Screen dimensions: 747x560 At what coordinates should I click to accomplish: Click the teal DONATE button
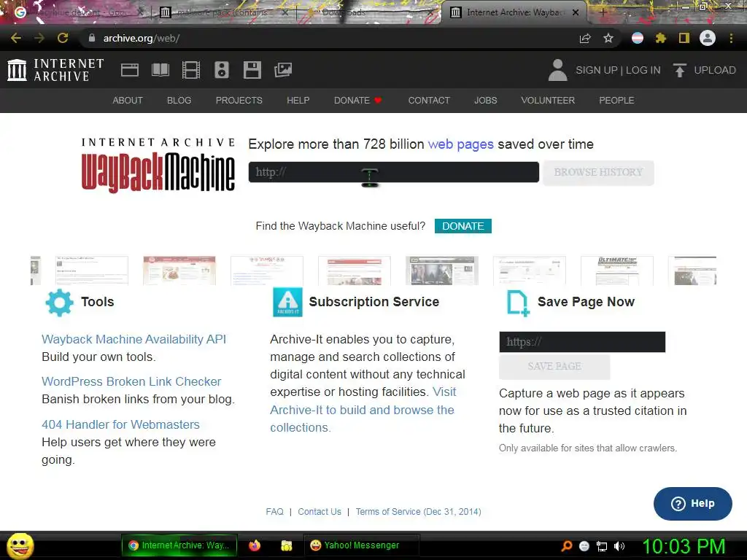click(x=463, y=226)
